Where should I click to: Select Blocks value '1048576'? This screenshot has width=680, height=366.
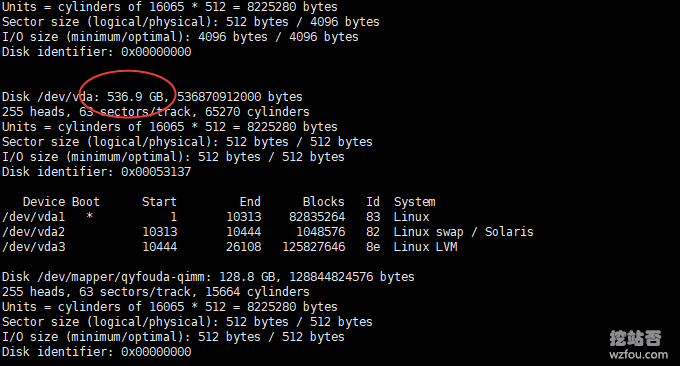click(320, 232)
